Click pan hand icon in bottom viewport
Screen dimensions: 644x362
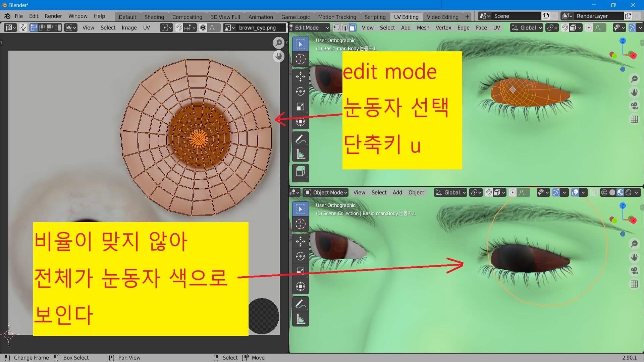click(x=634, y=257)
